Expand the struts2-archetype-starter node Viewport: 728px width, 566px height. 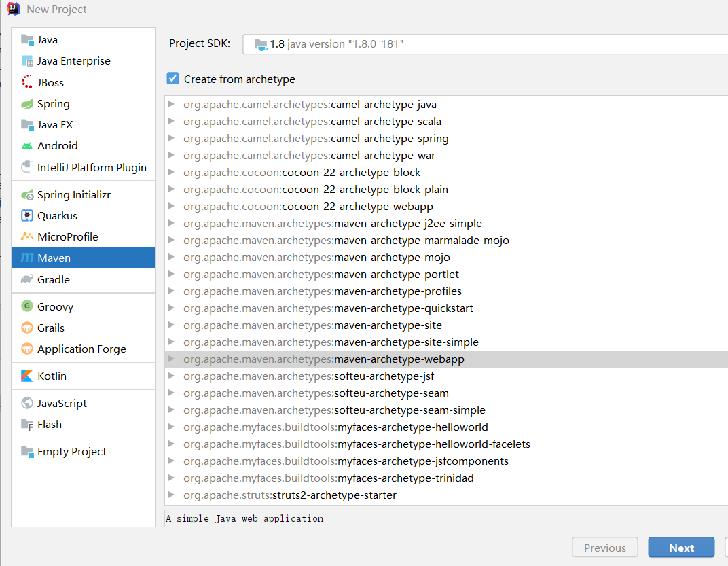coord(171,495)
